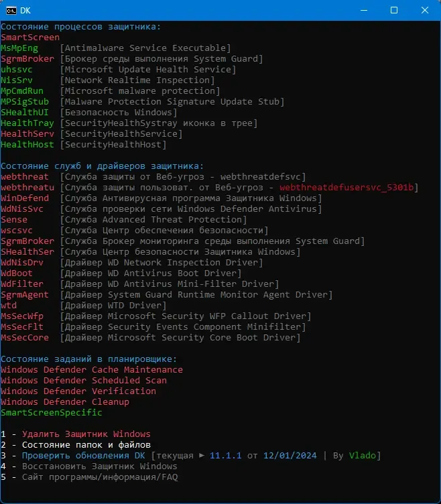Screen dimensions: 441x504
Task: Click the MsMpEng process name
Action: [19, 48]
